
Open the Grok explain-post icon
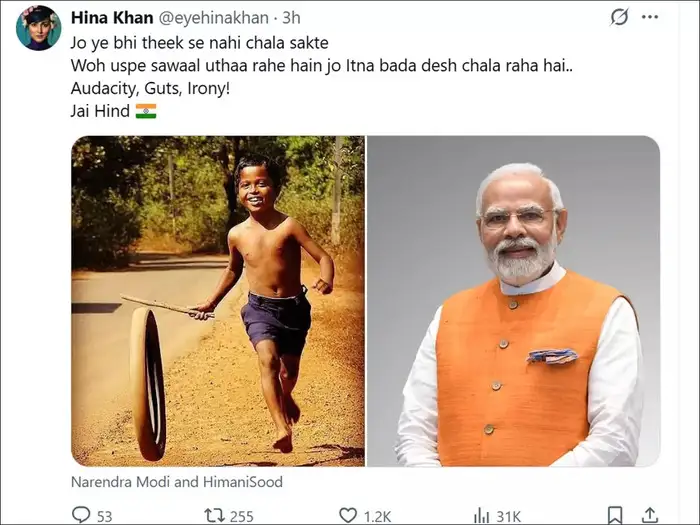click(x=619, y=17)
